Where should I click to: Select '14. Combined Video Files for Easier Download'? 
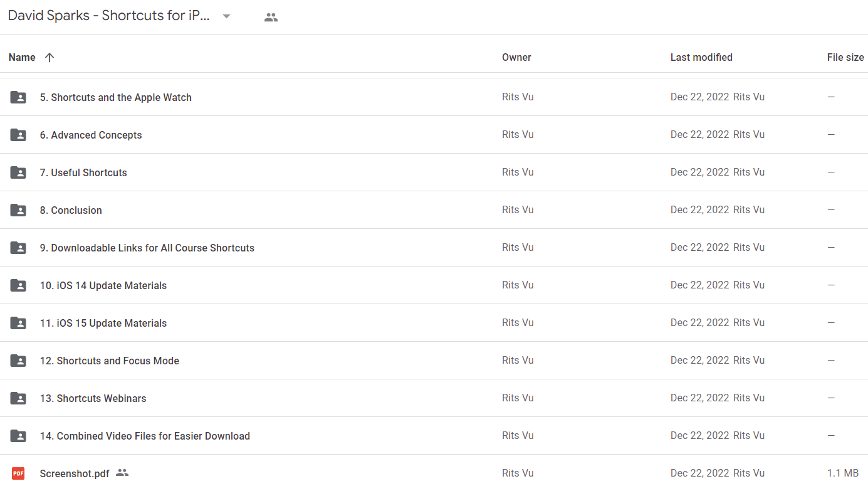point(145,436)
